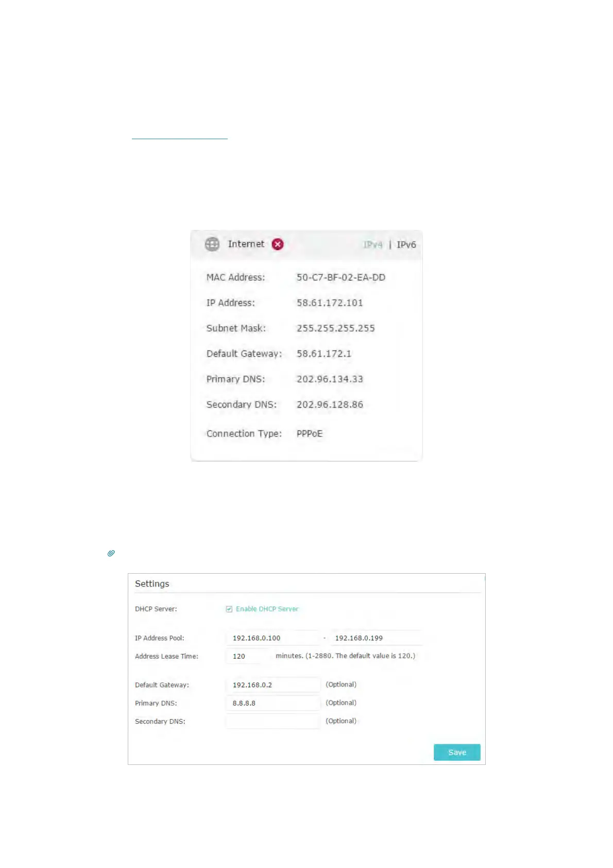Click the MAC Address: label

[x=235, y=277]
